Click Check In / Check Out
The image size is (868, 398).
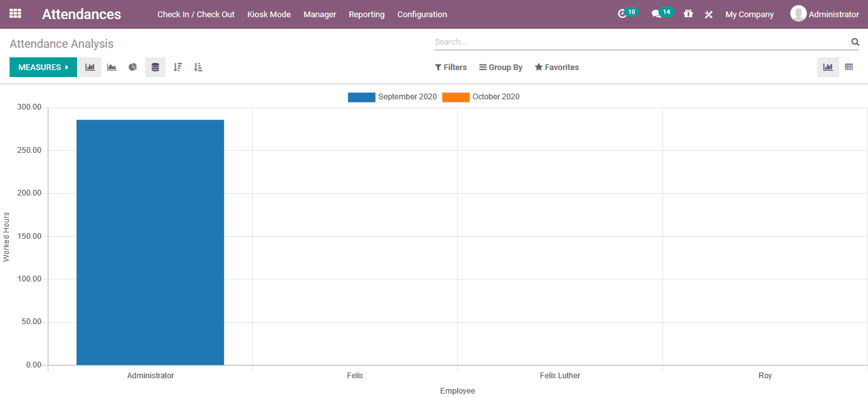tap(196, 14)
